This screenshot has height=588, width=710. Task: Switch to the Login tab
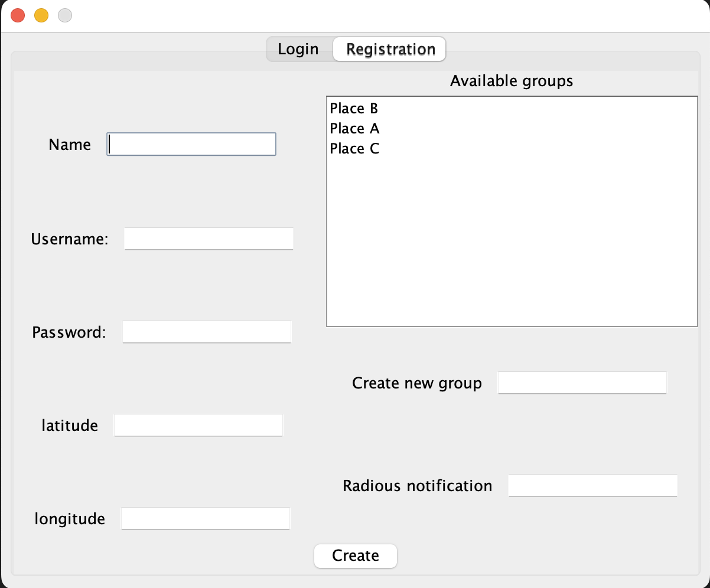298,49
